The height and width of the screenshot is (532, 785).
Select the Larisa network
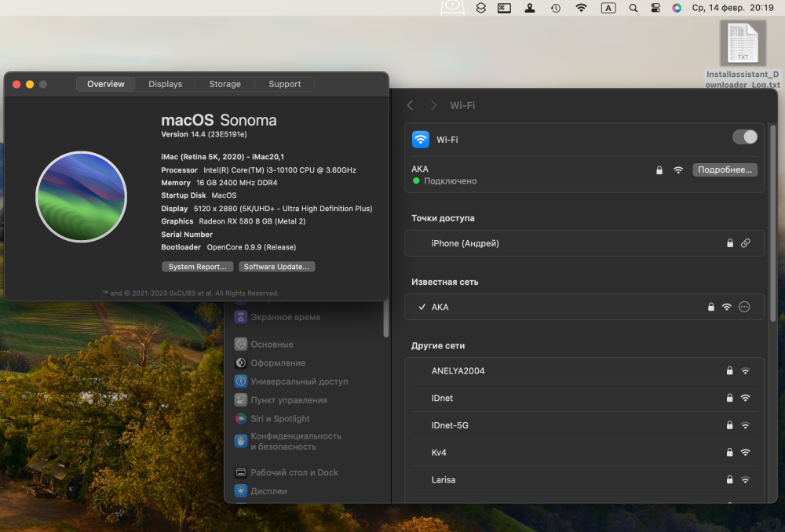(x=584, y=479)
